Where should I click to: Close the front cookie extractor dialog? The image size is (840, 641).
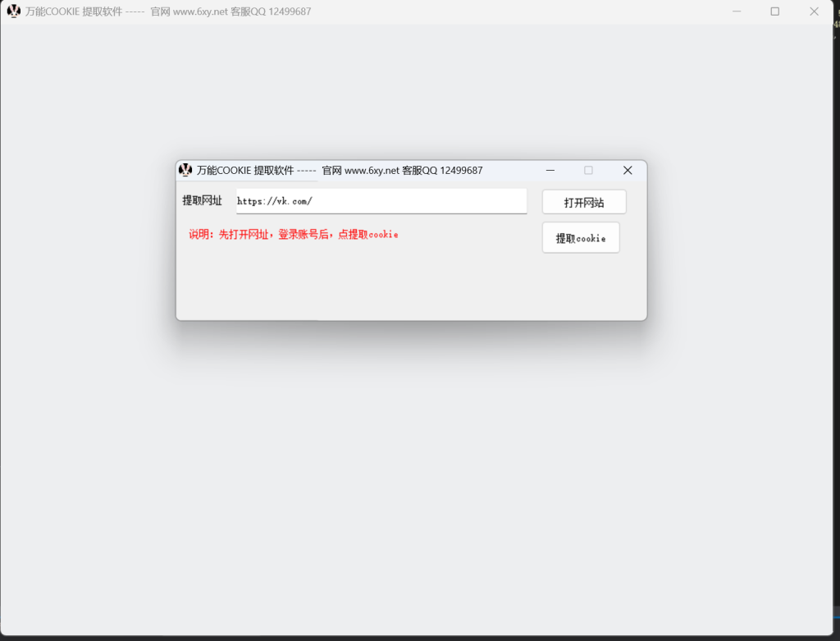628,171
